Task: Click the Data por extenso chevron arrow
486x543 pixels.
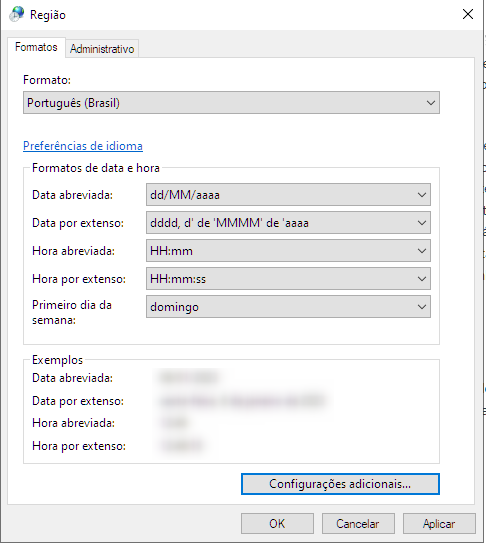Action: pyautogui.click(x=422, y=223)
